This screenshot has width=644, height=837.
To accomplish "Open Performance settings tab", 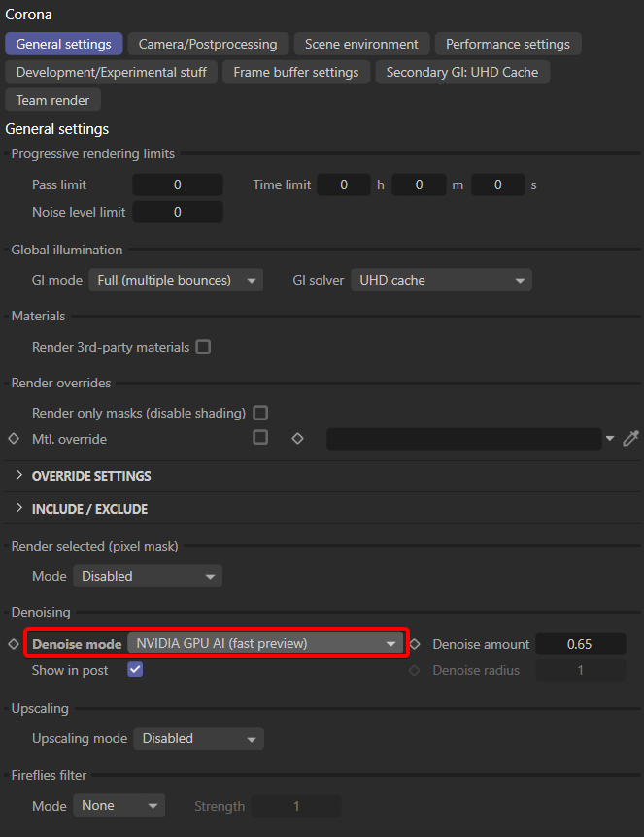I will [x=508, y=44].
